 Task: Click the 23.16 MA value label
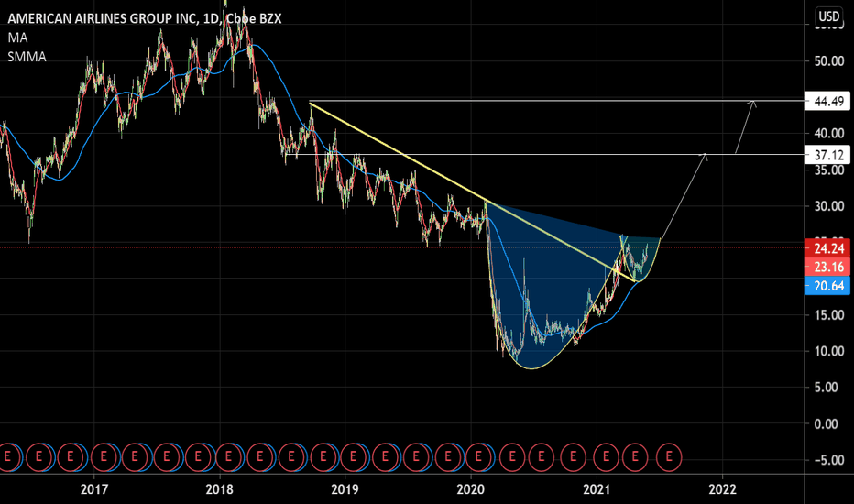(827, 267)
